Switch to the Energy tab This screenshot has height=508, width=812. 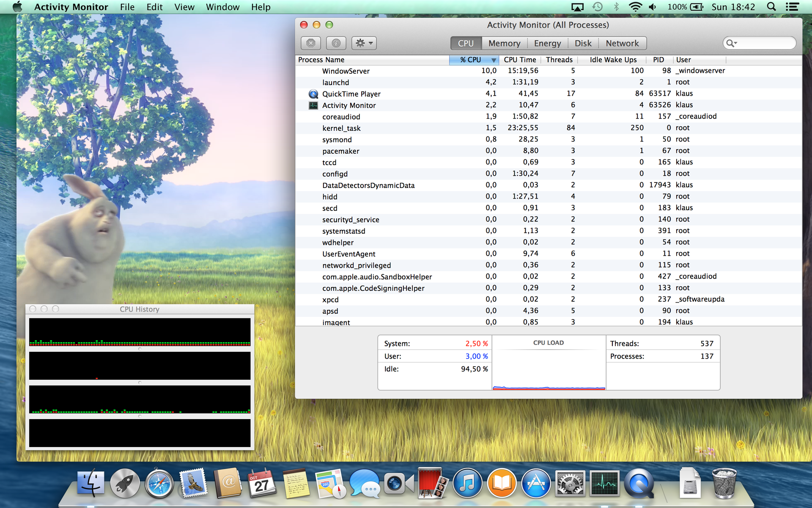(x=547, y=43)
